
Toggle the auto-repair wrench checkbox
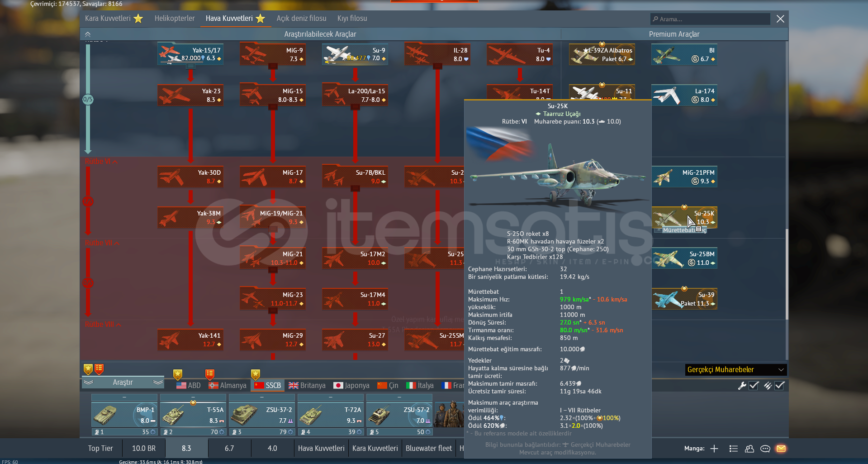pyautogui.click(x=754, y=386)
